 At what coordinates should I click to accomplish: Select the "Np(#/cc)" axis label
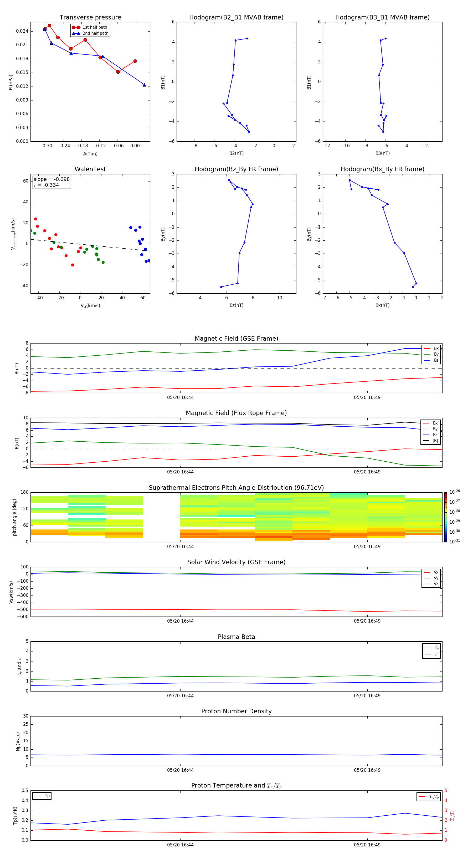pos(18,741)
